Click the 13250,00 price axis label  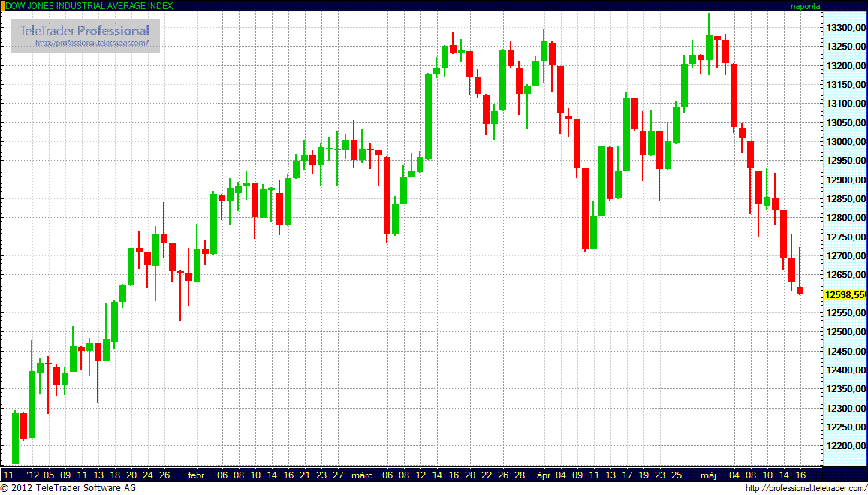(x=845, y=47)
